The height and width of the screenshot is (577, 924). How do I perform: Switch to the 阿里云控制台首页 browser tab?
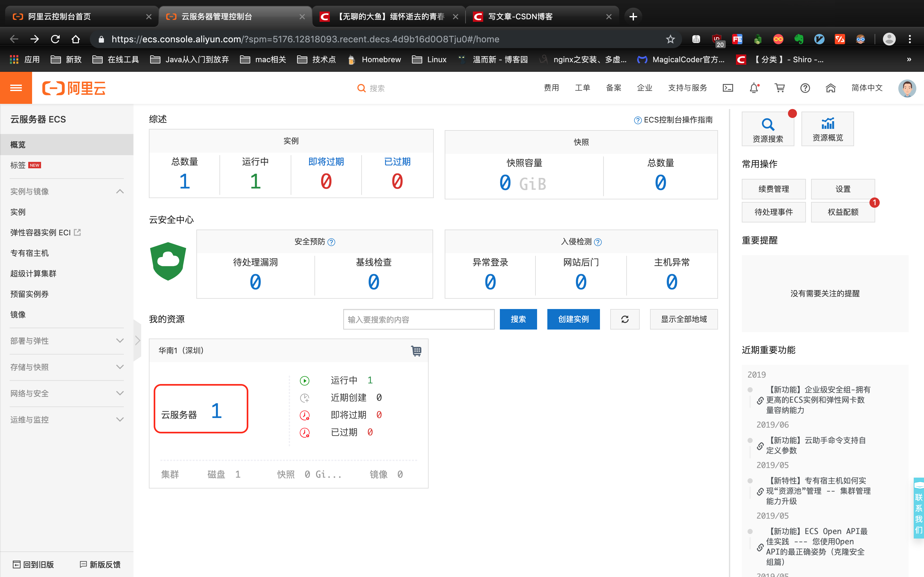tap(60, 16)
